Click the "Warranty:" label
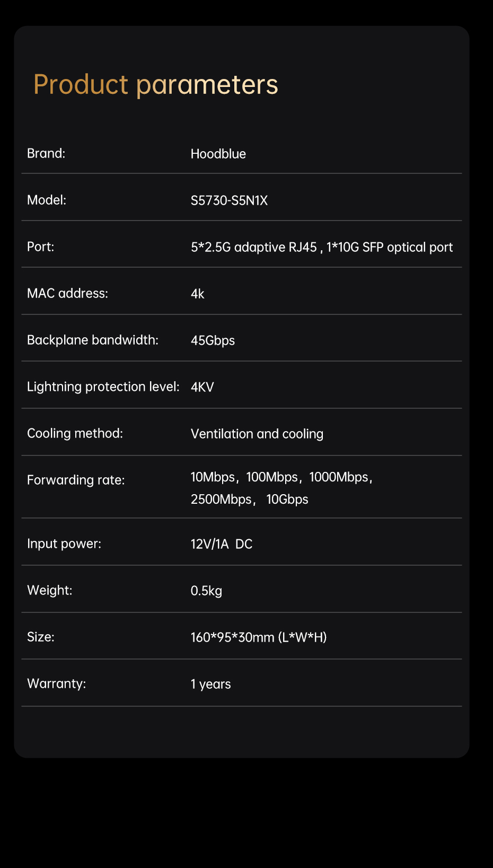493x868 pixels. coord(56,683)
